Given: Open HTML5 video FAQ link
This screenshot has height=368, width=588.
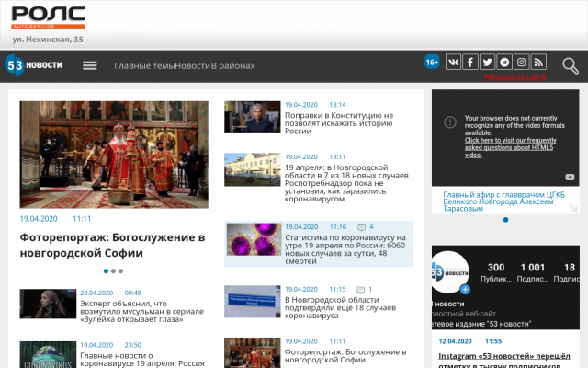Looking at the screenshot, I should (511, 147).
